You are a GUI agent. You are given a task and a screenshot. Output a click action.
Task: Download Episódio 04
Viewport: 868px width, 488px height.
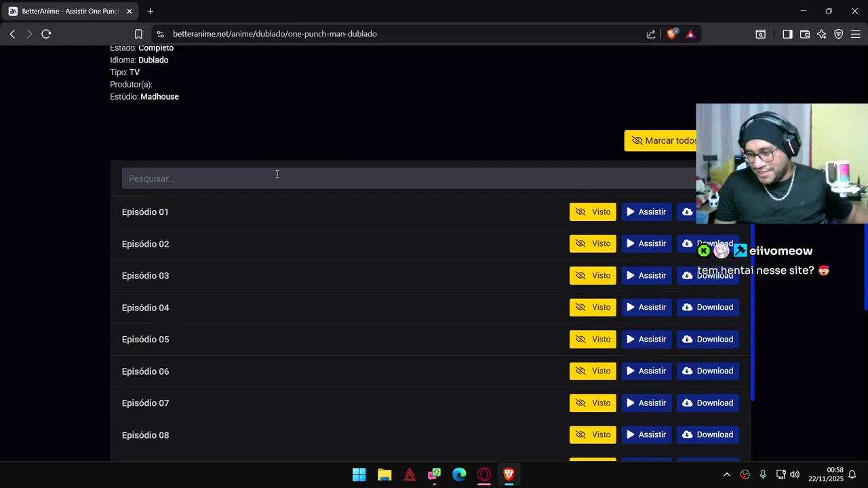(707, 308)
